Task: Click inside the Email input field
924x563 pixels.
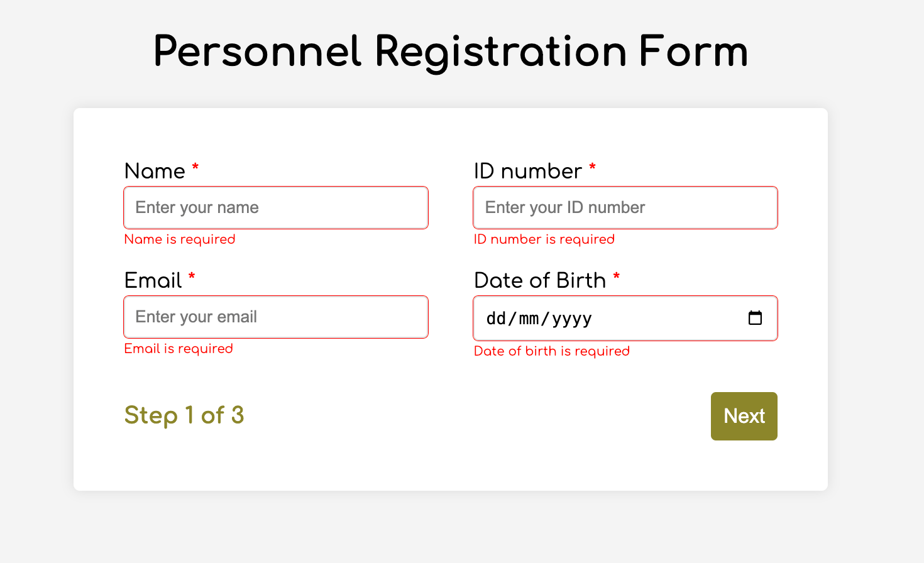Action: 275,317
